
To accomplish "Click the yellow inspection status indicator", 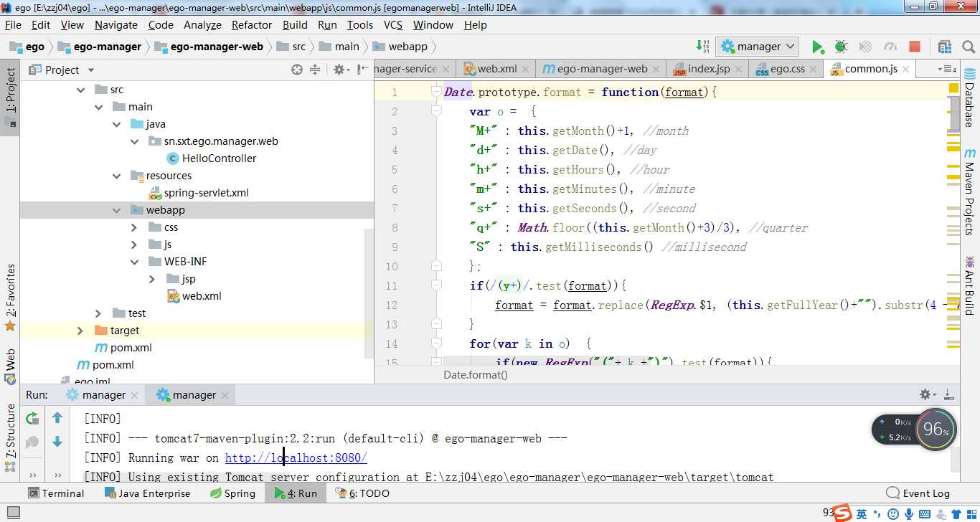I will pos(954,88).
